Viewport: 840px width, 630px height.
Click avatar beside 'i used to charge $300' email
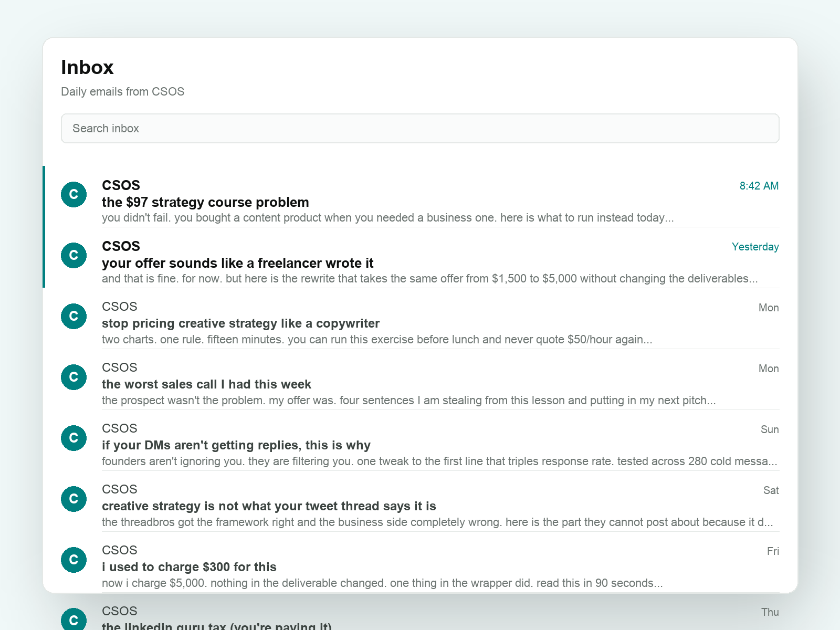(x=73, y=560)
